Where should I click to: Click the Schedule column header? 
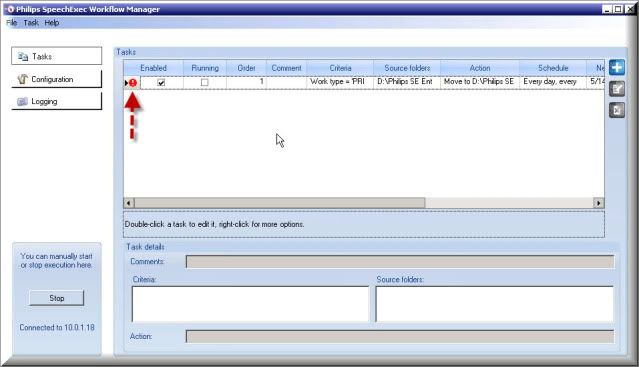tap(553, 68)
